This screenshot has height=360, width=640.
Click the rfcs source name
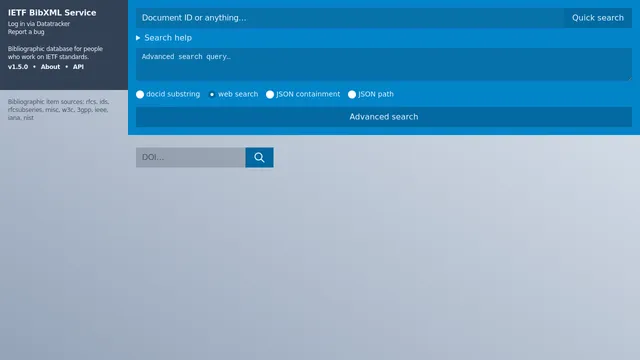pyautogui.click(x=91, y=102)
